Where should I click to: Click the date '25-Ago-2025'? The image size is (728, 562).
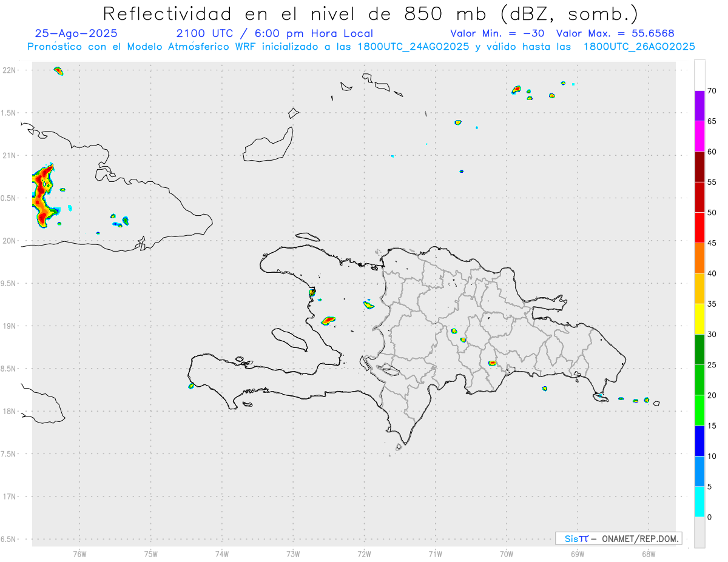76,33
